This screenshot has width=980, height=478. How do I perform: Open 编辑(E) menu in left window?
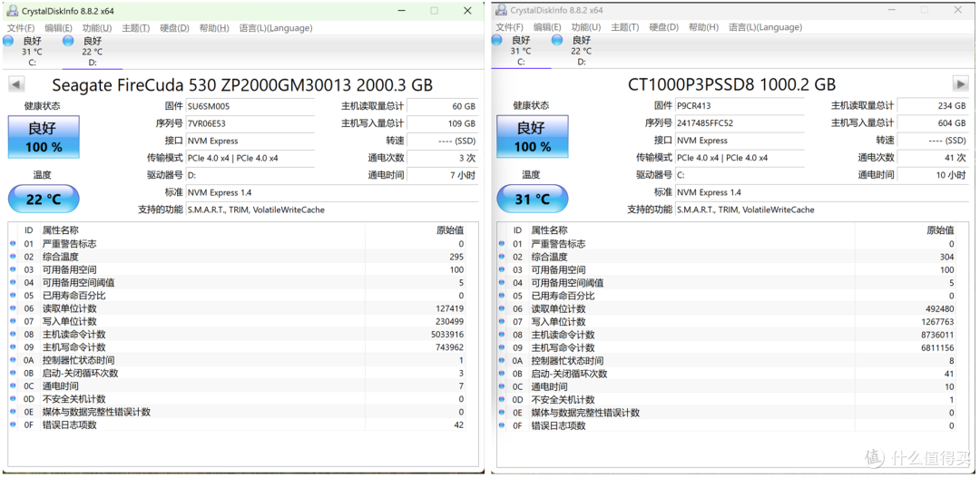click(59, 28)
